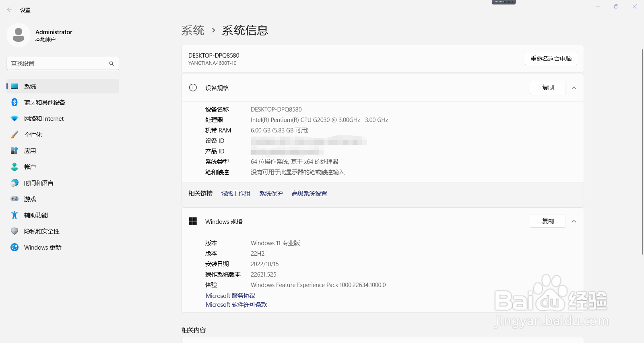The height and width of the screenshot is (343, 644).
Task: Click version value 22H2
Action: (258, 254)
